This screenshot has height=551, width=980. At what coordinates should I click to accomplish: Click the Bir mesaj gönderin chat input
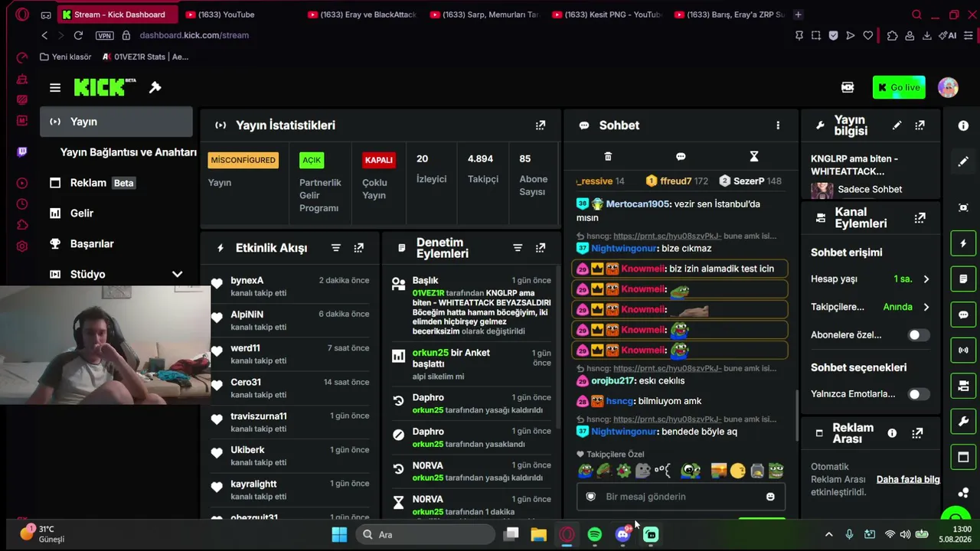(x=681, y=497)
